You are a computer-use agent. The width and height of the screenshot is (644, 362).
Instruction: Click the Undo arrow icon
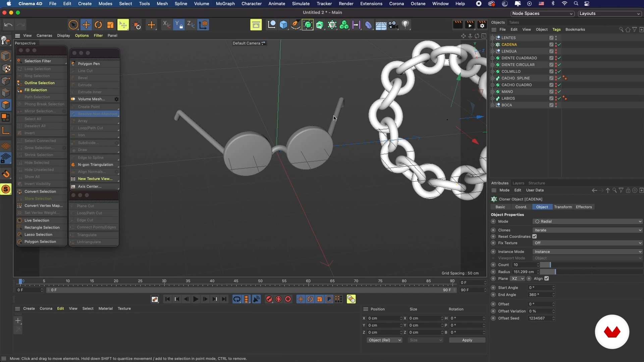click(8, 25)
